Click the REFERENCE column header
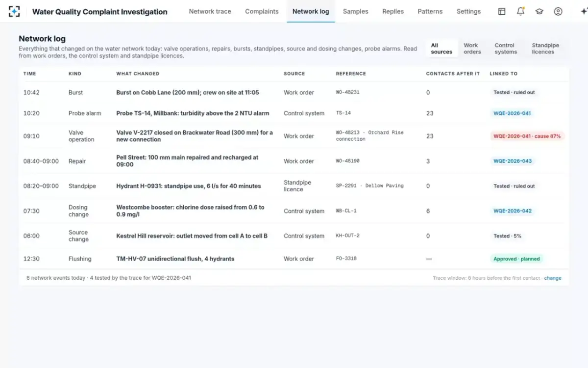This screenshot has width=588, height=368. 351,74
